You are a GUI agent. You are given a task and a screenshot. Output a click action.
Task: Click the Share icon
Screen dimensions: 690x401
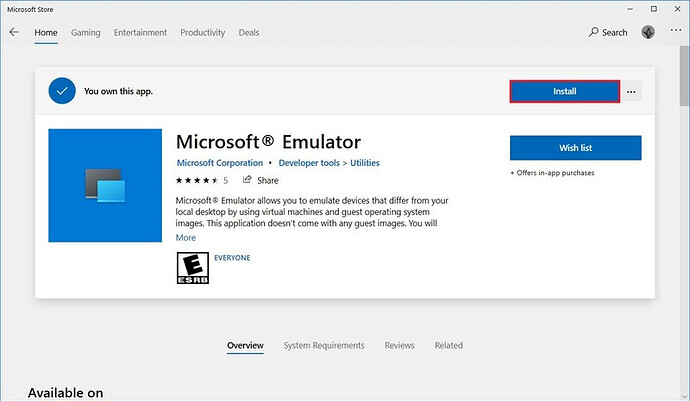click(247, 180)
